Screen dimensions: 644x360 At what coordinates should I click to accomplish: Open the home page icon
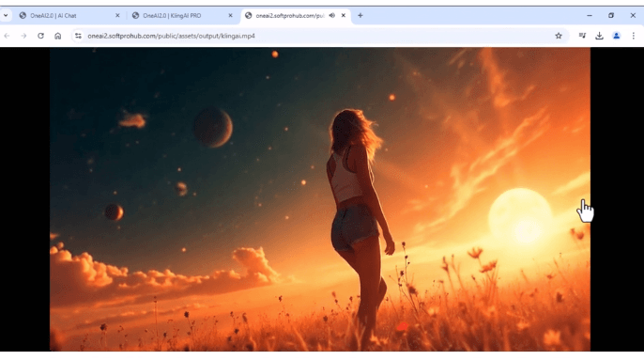58,36
